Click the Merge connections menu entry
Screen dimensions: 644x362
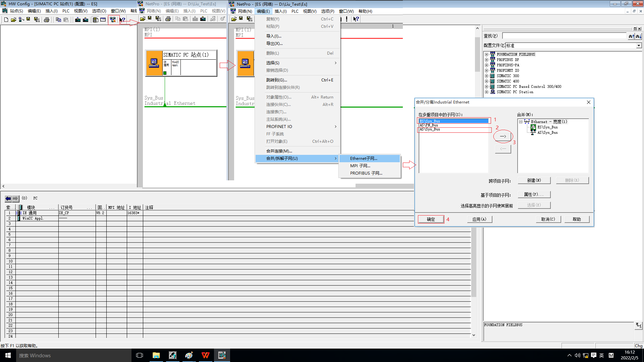click(x=279, y=151)
